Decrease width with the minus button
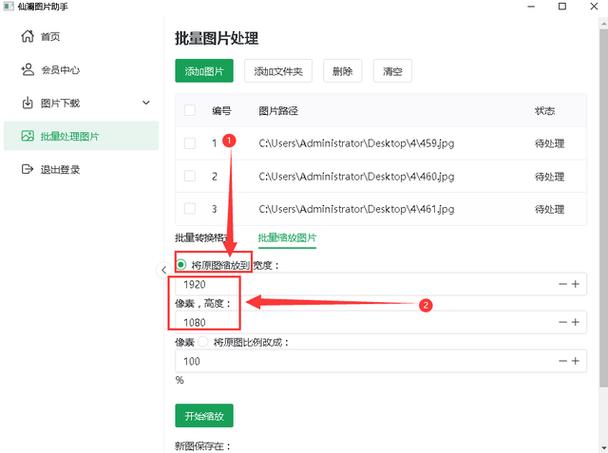 click(563, 284)
